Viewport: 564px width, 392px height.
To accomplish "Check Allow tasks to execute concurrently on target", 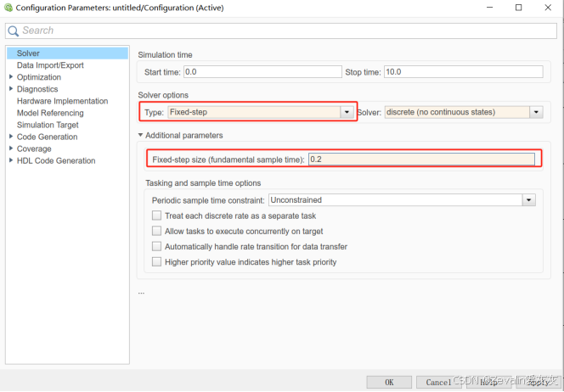I will pos(156,232).
